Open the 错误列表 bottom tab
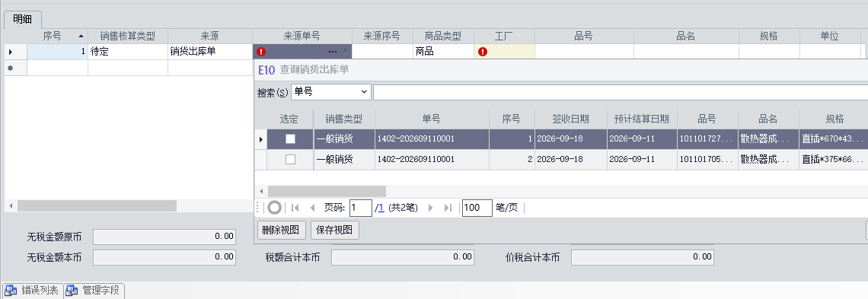 33,290
